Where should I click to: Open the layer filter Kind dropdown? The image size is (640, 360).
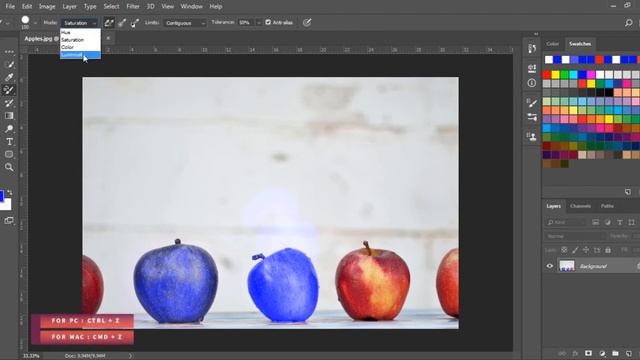pyautogui.click(x=566, y=222)
